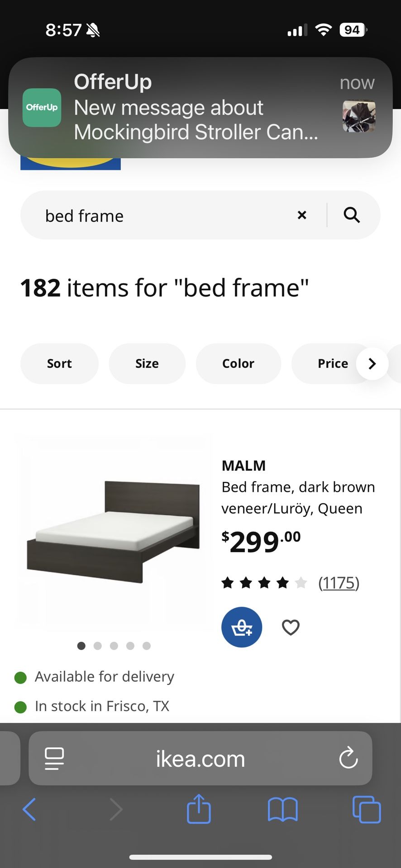401x868 pixels.
Task: Tap the share icon in Safari toolbar
Action: point(199,810)
